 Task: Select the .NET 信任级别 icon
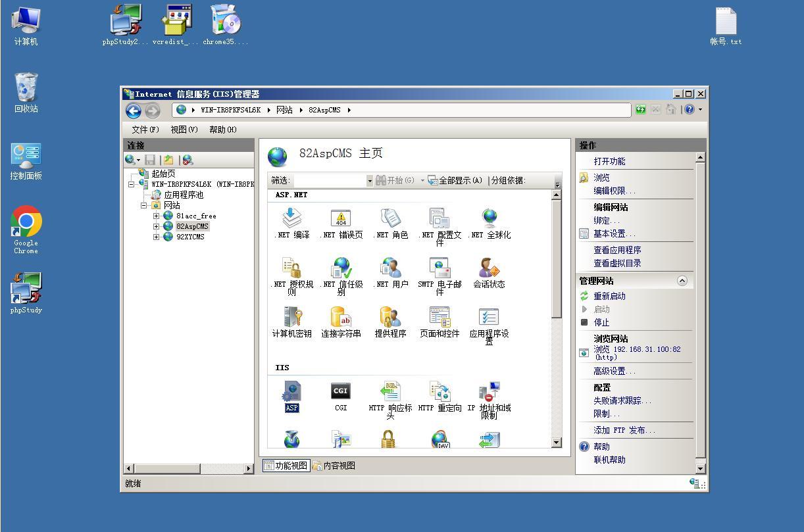(341, 276)
